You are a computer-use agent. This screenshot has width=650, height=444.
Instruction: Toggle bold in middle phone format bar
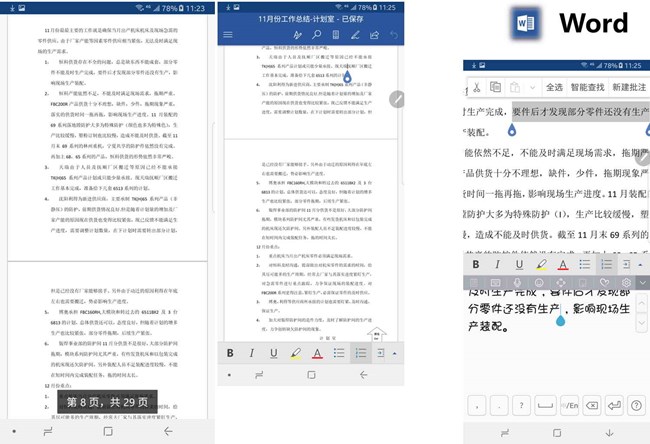[230, 353]
